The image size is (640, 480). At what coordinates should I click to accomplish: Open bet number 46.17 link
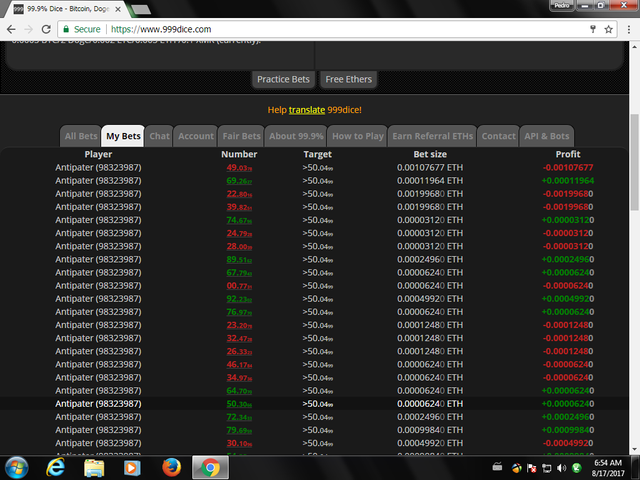pos(239,364)
